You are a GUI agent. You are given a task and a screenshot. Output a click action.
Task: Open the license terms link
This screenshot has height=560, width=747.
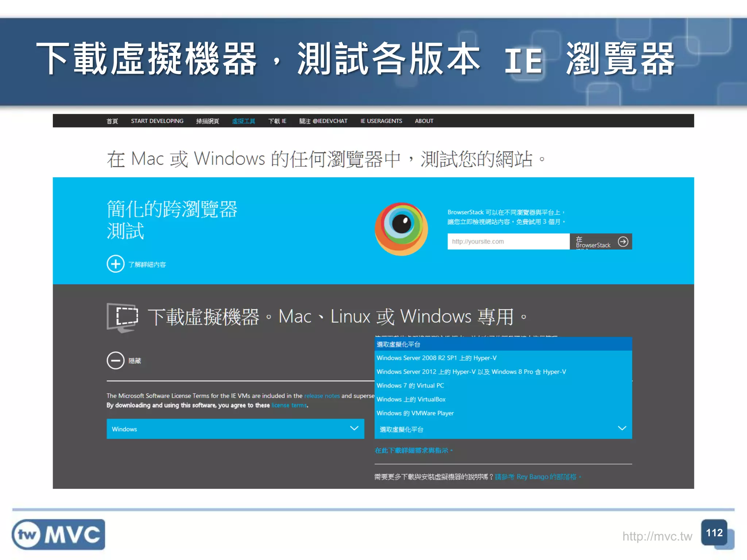coord(289,405)
